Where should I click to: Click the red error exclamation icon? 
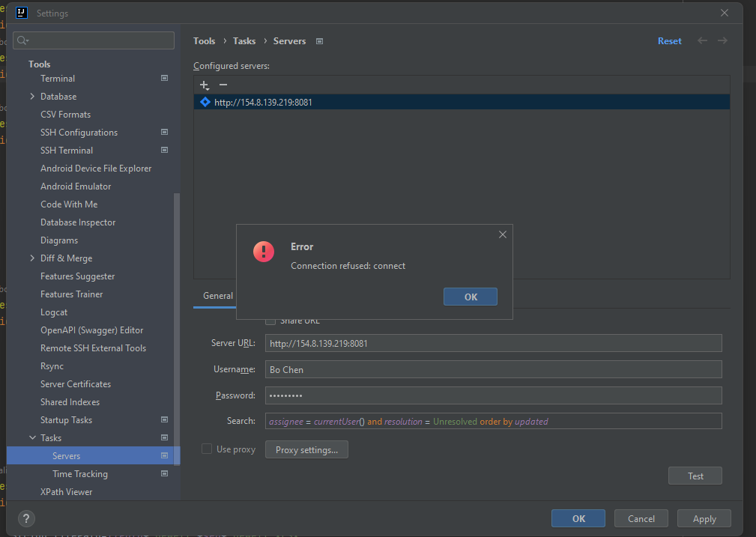point(263,252)
